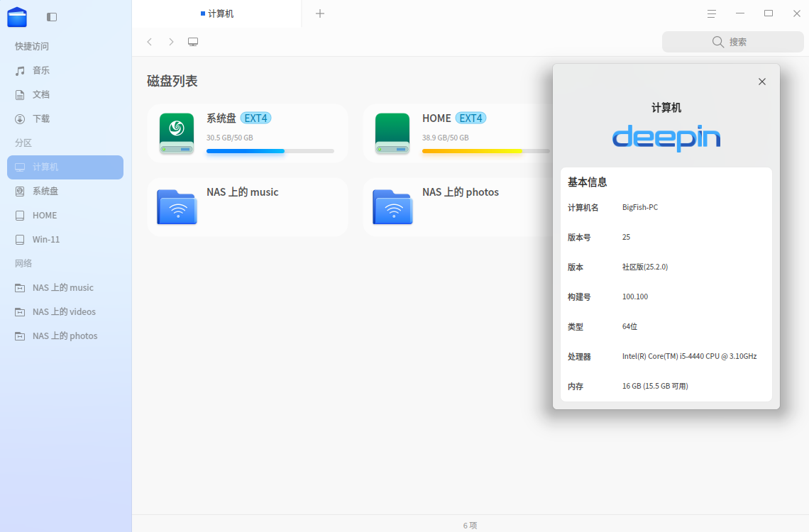Open the HOME disk drive icon
Image resolution: width=809 pixels, height=532 pixels.
(x=392, y=133)
